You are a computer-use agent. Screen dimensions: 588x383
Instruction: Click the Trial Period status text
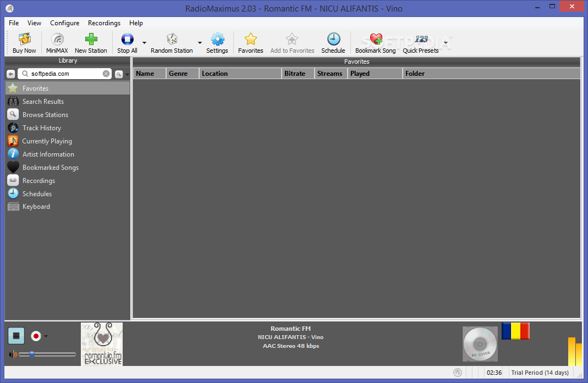tap(540, 373)
